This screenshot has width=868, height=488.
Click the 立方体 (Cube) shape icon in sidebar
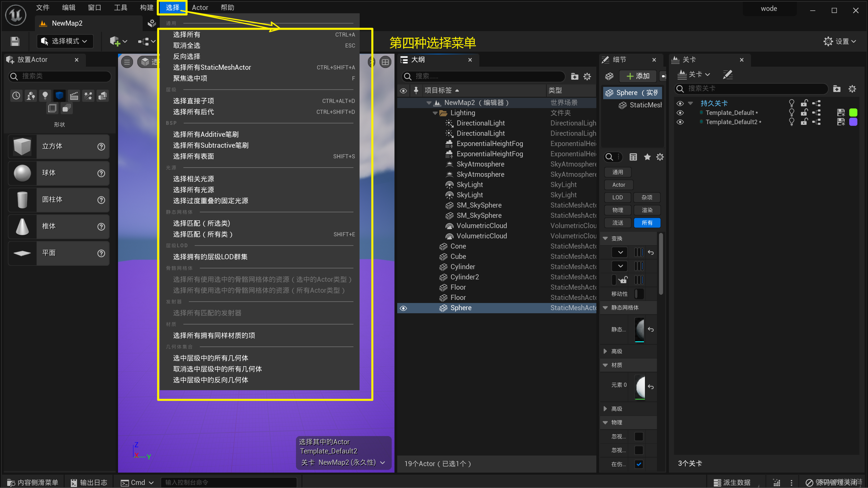(x=22, y=147)
